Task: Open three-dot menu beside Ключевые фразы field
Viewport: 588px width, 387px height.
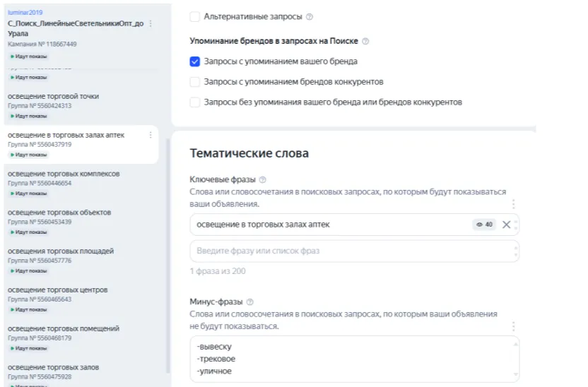Action: click(x=514, y=204)
